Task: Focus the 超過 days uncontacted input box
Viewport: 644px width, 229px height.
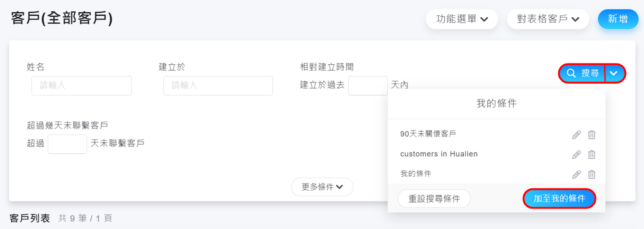Action: coord(67,144)
